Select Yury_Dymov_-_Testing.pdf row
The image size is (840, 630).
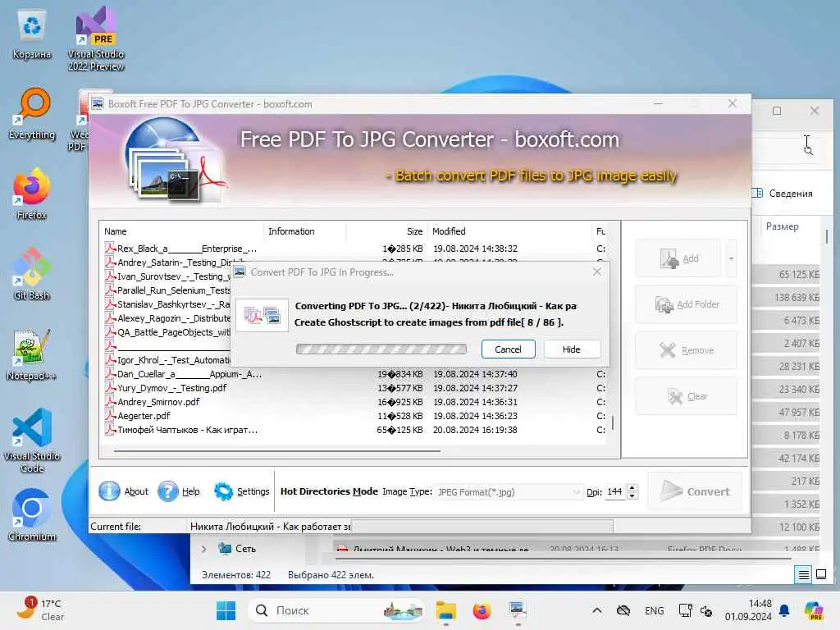click(x=354, y=388)
